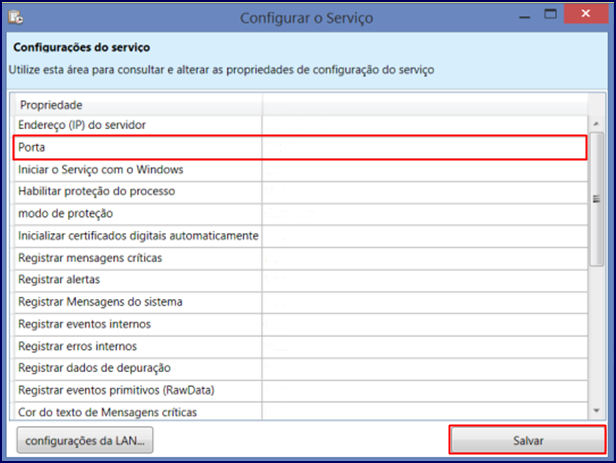This screenshot has width=616, height=463.
Task: Select 'Registrar eventos internos' row
Action: (x=301, y=324)
